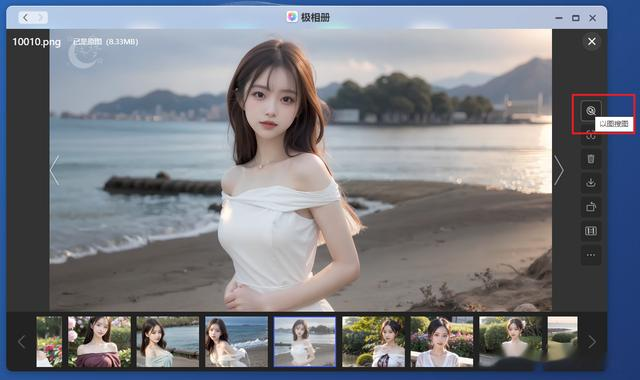Close the photo viewer with round X
The width and height of the screenshot is (640, 380).
point(591,41)
